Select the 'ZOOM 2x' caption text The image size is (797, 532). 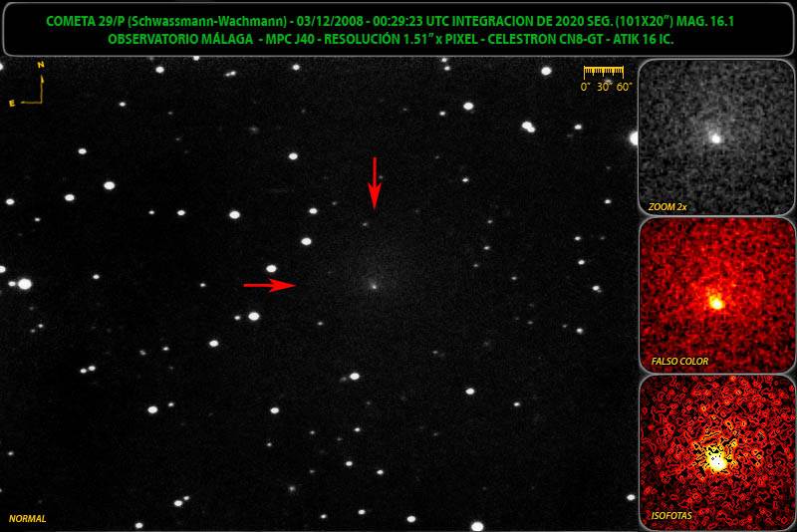pyautogui.click(x=667, y=207)
